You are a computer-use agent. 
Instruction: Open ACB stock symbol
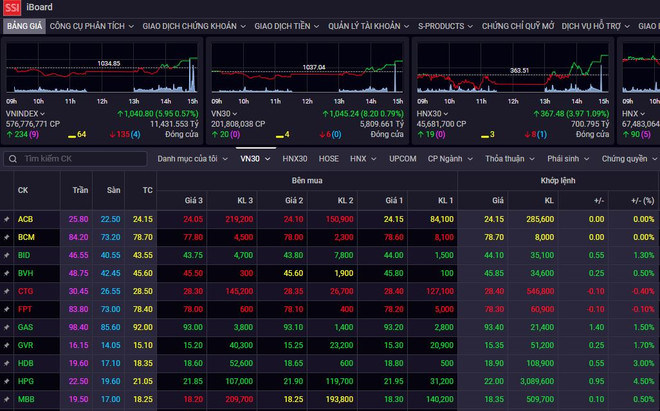25,219
